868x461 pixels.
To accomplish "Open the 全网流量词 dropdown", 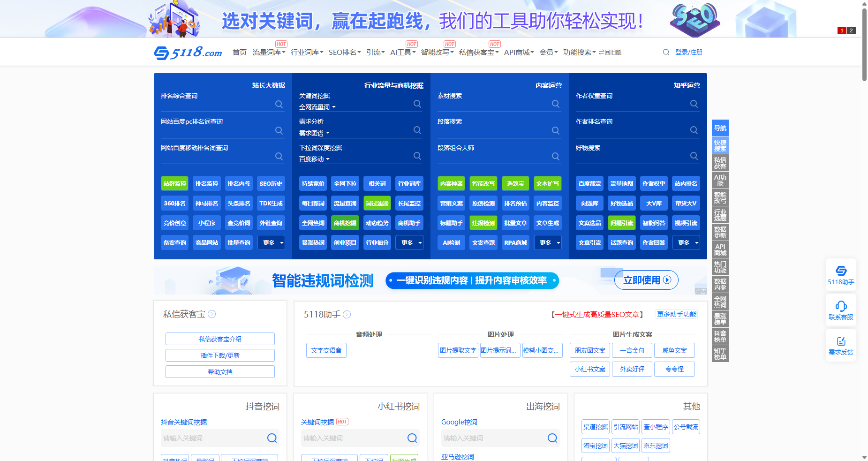I will pos(317,107).
